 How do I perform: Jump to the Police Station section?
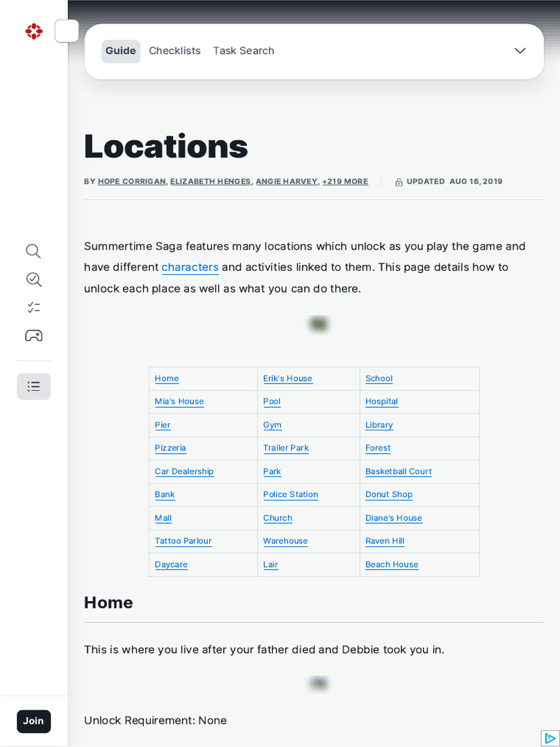[x=290, y=495]
